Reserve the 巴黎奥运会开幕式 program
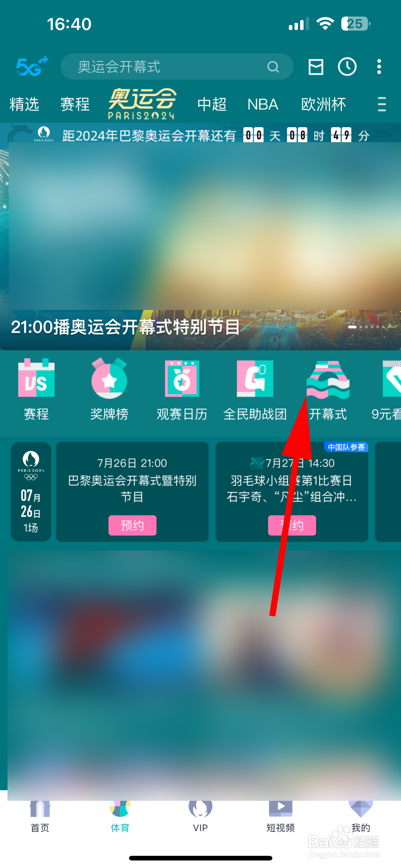 click(x=132, y=525)
